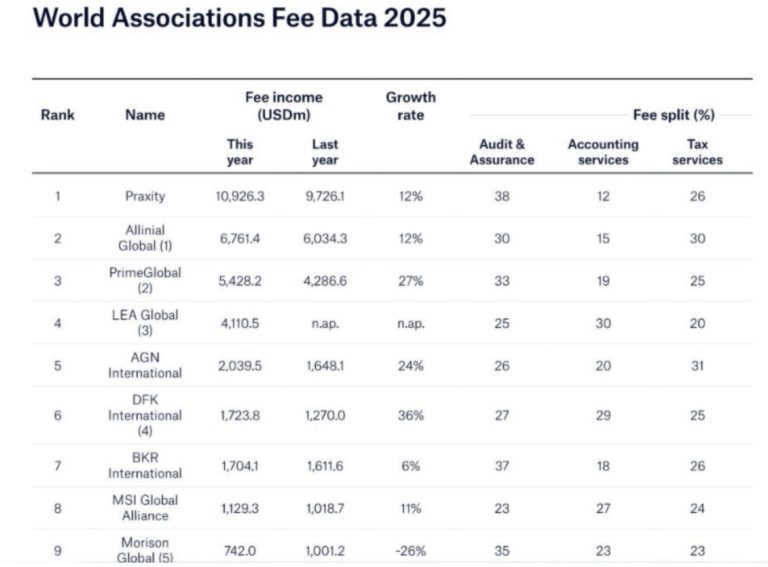768x567 pixels.
Task: Click the Allinial Global (1) name
Action: [x=145, y=239]
